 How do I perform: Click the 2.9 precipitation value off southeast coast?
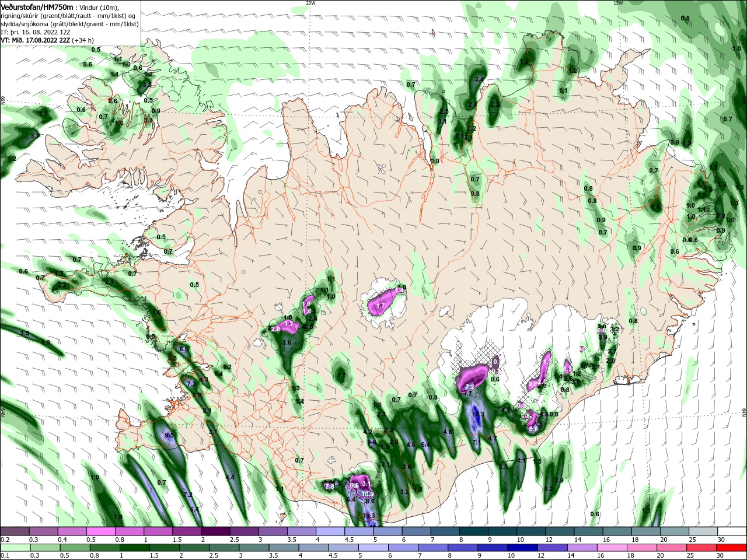[x=559, y=480]
